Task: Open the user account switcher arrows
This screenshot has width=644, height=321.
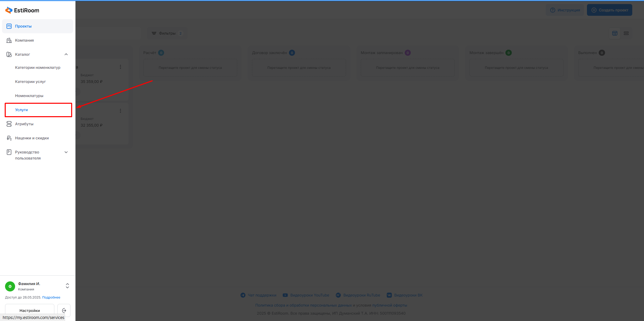Action: [67, 286]
